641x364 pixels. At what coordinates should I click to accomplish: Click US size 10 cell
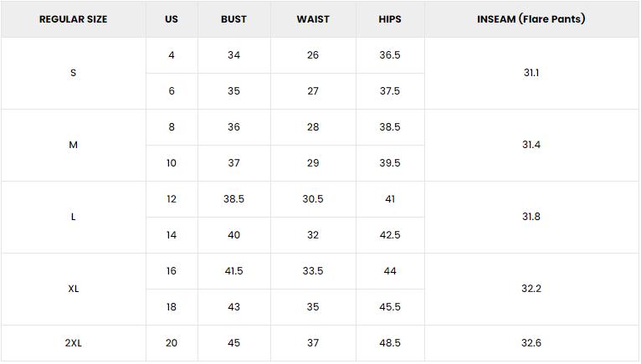tap(172, 163)
